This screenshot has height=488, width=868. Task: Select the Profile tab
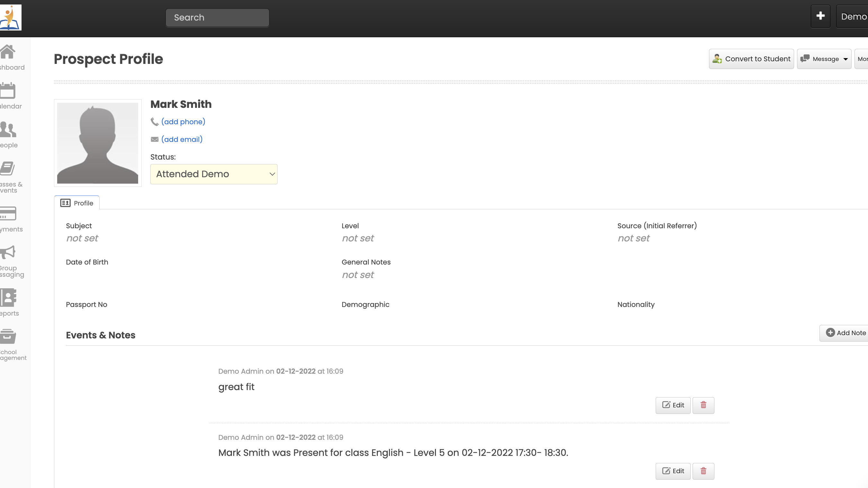pos(77,203)
